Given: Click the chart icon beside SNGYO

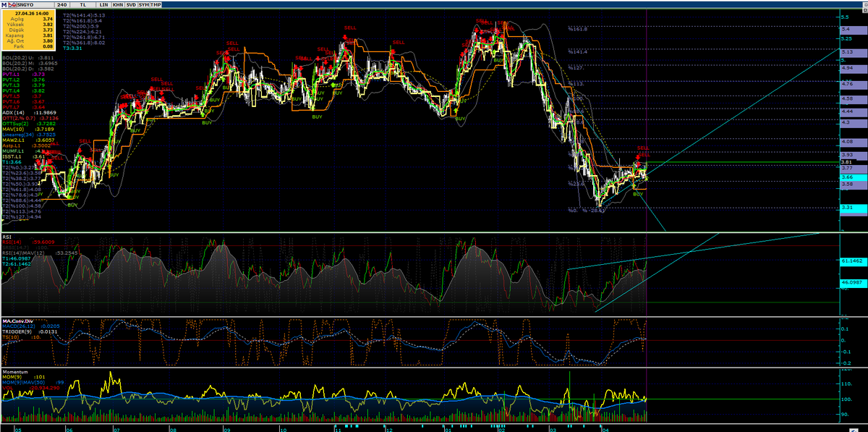Looking at the screenshot, I should pyautogui.click(x=12, y=5).
